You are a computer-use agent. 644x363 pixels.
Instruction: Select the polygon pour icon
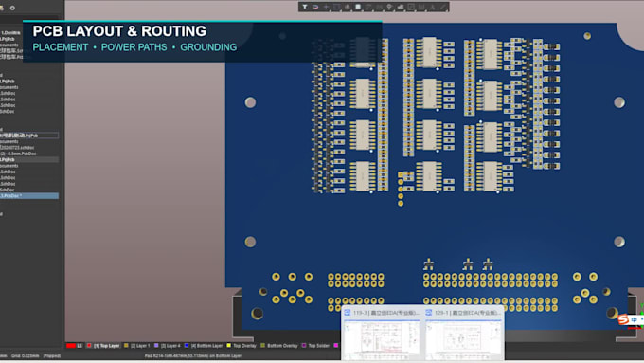(x=401, y=7)
